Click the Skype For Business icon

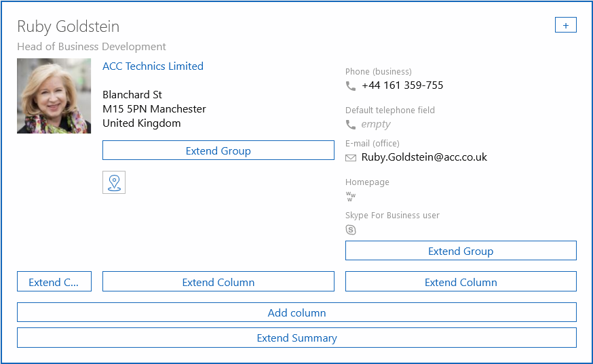pyautogui.click(x=351, y=230)
